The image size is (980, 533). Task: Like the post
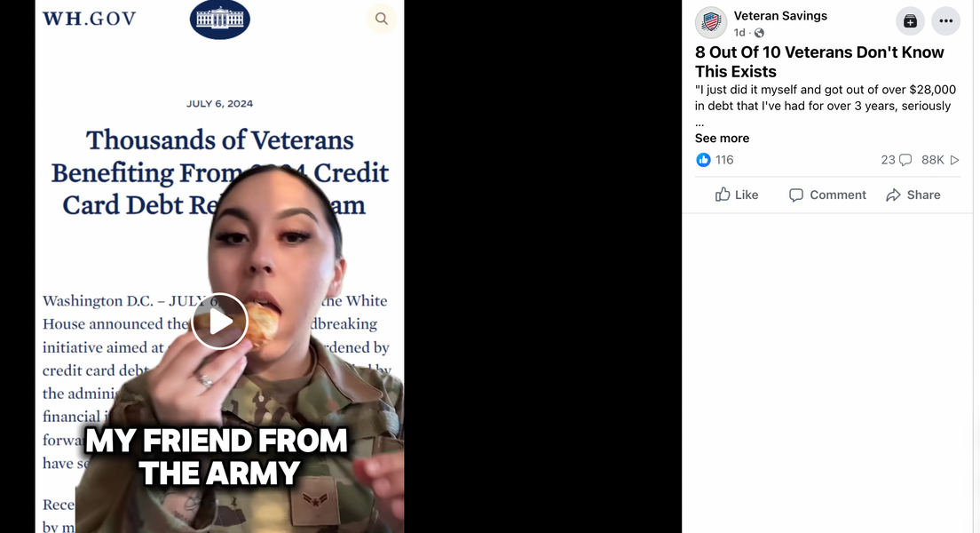(x=736, y=195)
